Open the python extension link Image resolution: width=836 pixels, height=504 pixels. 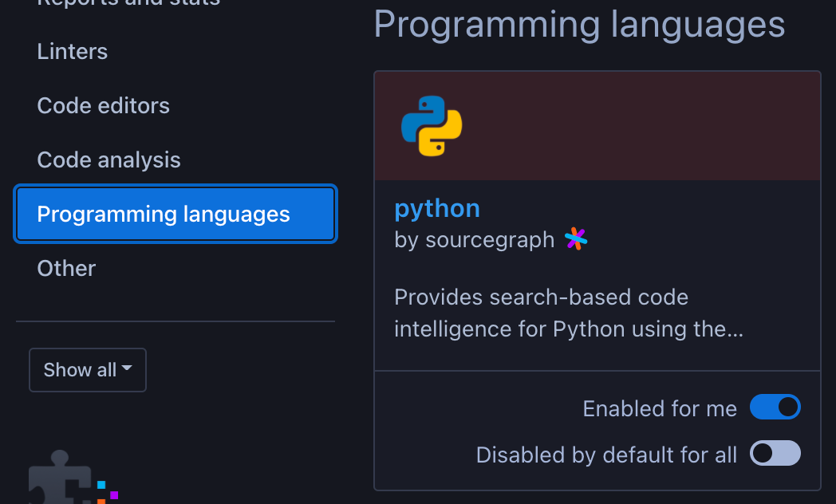click(436, 208)
